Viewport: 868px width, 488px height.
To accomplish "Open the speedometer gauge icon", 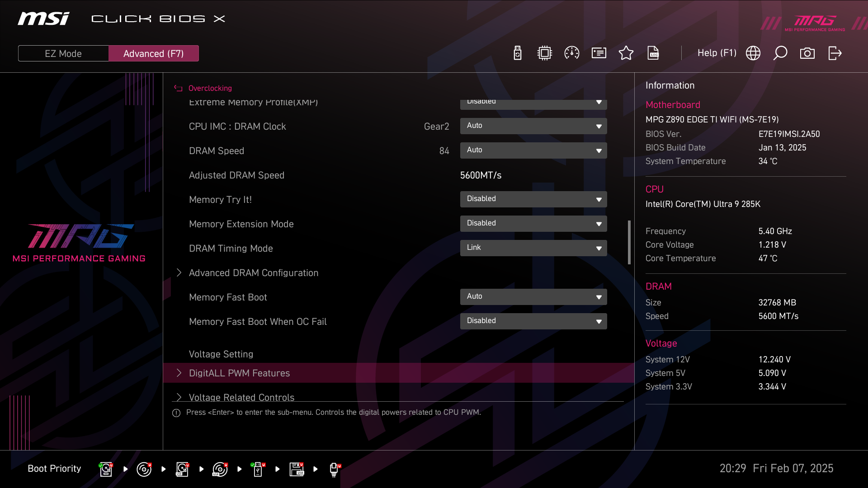I will pos(572,53).
